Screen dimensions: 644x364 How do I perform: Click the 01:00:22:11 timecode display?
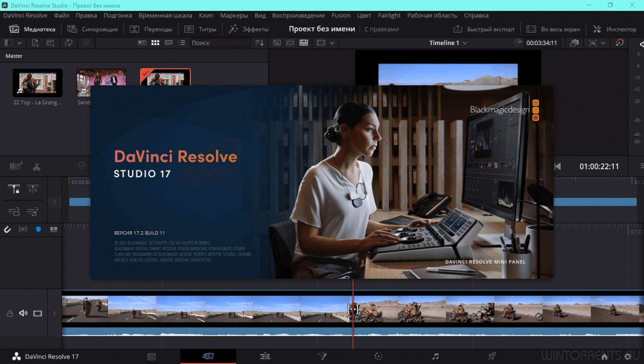tap(599, 166)
